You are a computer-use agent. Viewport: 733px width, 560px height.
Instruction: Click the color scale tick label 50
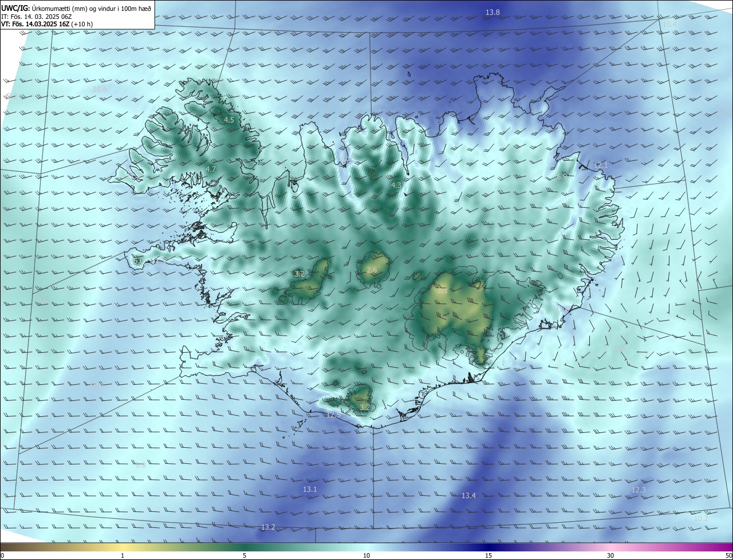pos(728,555)
